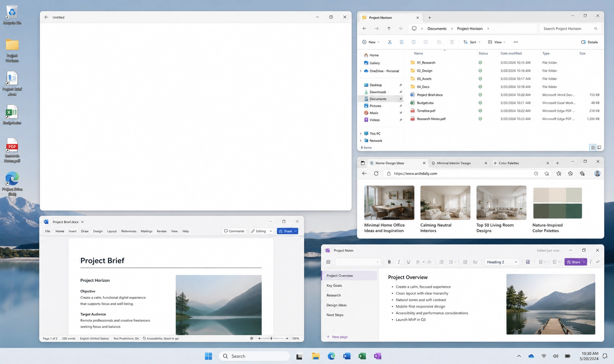Viewport: 614px width, 364px height.
Task: Click New page in Project Notes
Action: point(337,337)
